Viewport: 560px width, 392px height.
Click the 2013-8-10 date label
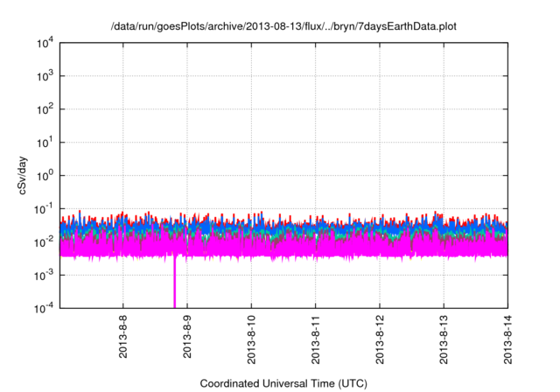251,339
